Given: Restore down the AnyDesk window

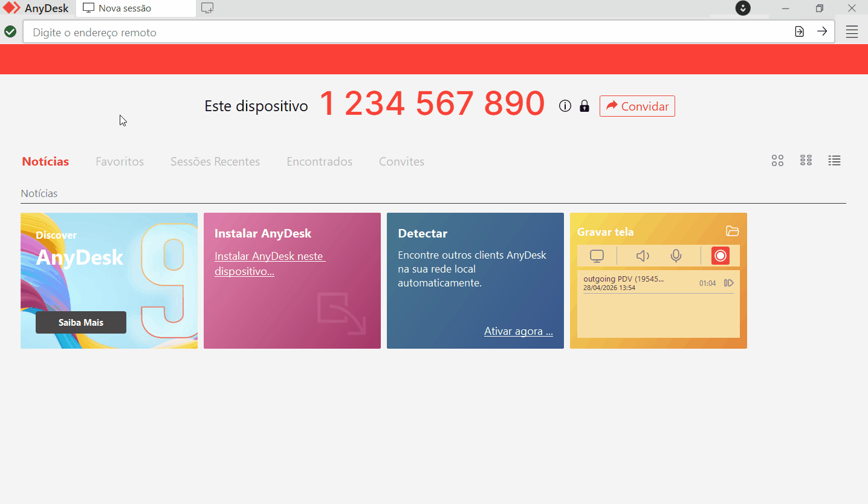Looking at the screenshot, I should coord(819,8).
